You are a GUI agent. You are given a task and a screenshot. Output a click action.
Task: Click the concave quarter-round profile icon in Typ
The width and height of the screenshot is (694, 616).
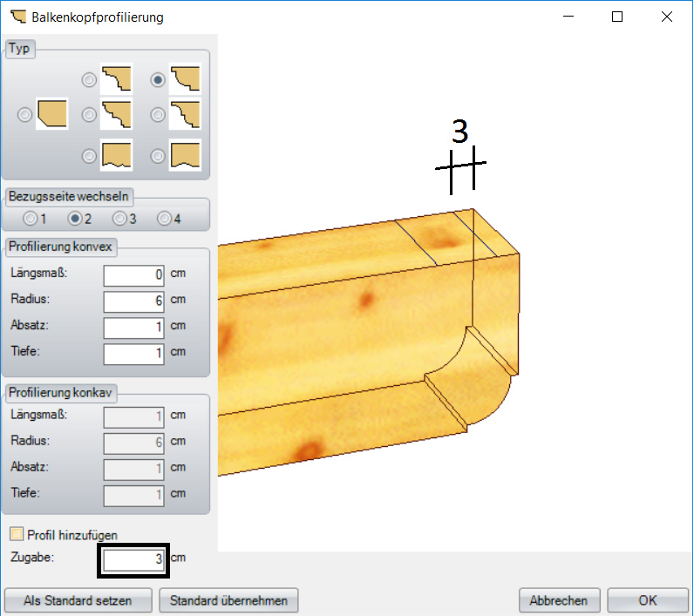185,78
